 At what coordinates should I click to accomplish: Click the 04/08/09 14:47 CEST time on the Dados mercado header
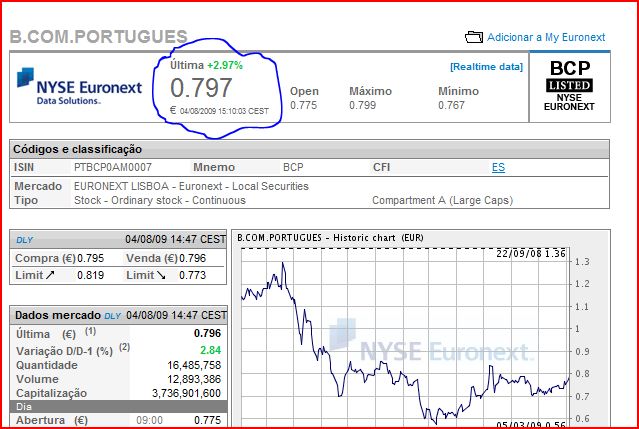click(x=176, y=315)
